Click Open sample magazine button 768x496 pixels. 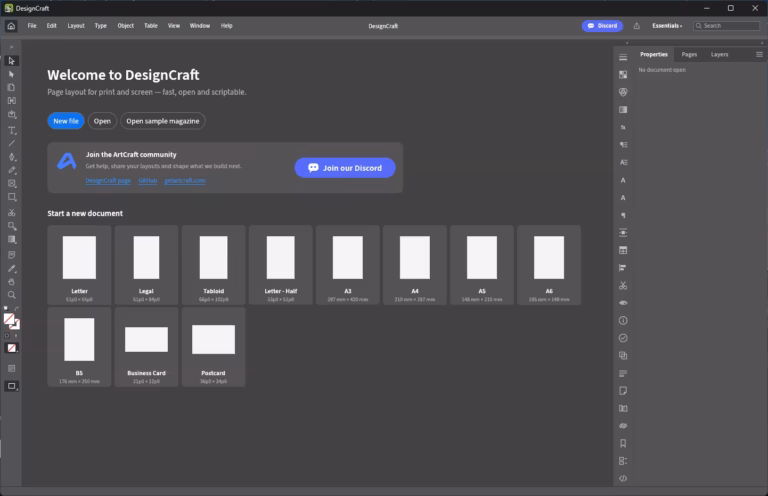pyautogui.click(x=163, y=121)
